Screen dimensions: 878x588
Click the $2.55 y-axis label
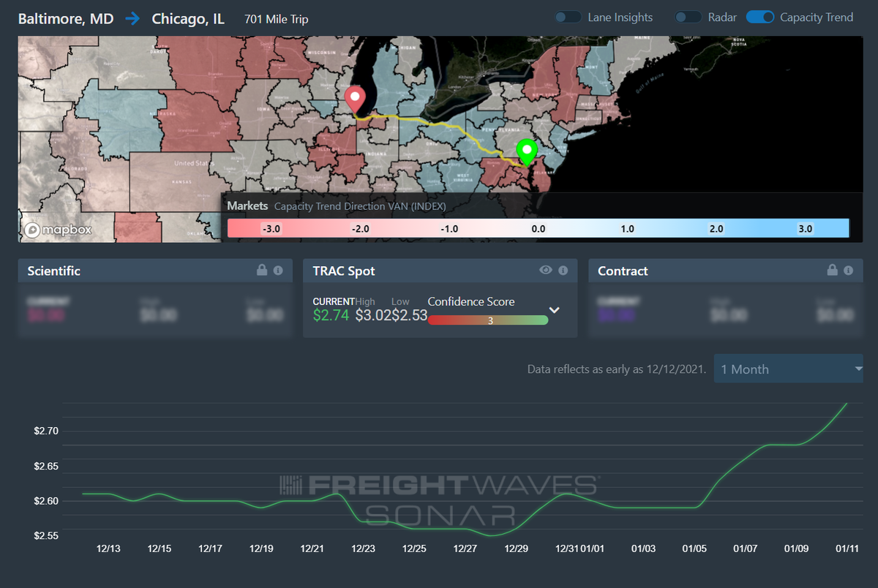pos(46,536)
